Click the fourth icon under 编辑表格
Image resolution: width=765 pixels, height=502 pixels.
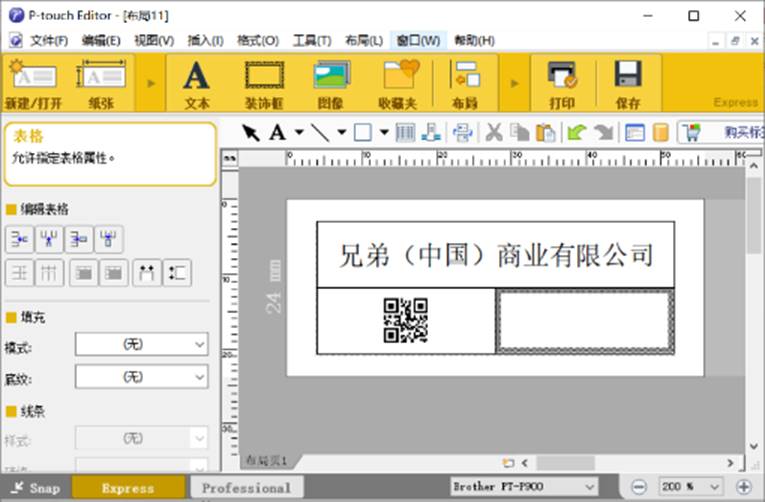(108, 239)
